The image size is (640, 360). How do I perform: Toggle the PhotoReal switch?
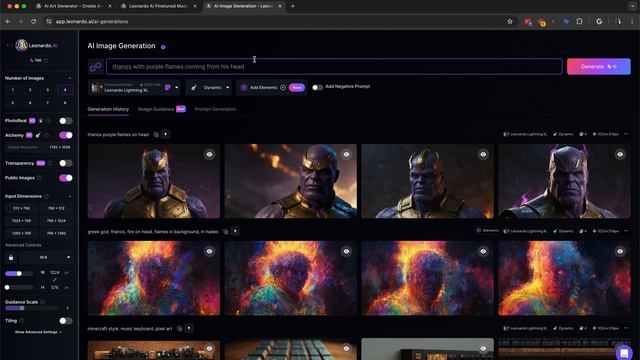(x=66, y=121)
